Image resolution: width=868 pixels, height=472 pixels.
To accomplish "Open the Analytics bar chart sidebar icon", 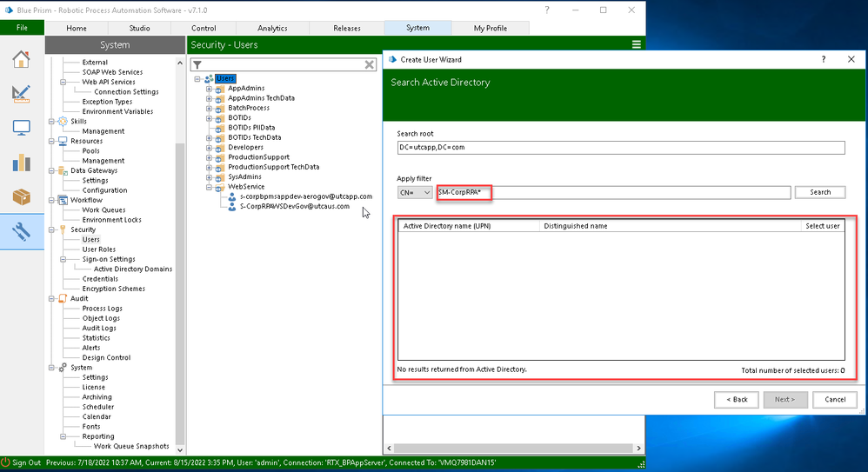I will 21,163.
